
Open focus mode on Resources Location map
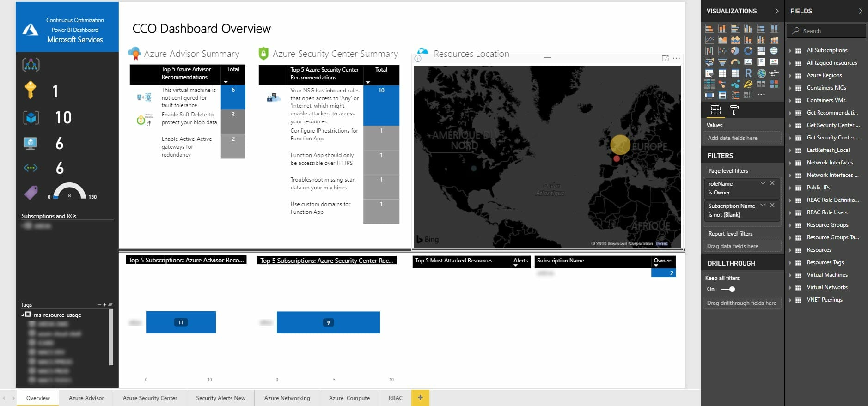click(665, 58)
